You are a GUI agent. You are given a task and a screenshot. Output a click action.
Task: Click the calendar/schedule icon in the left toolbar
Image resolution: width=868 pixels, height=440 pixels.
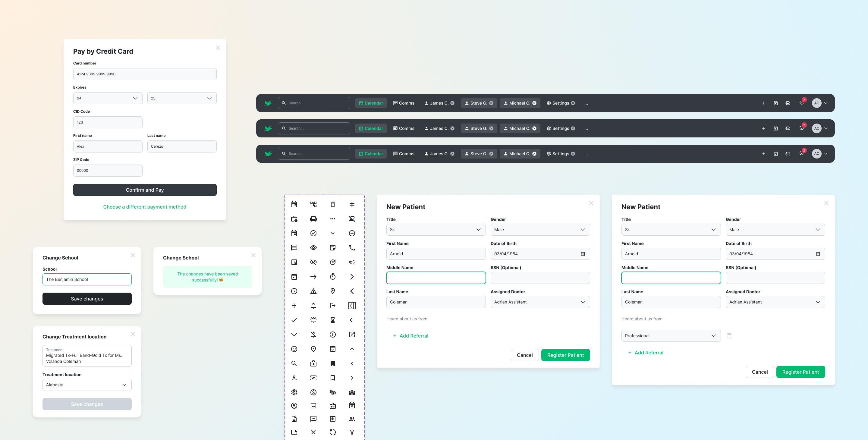pyautogui.click(x=294, y=204)
